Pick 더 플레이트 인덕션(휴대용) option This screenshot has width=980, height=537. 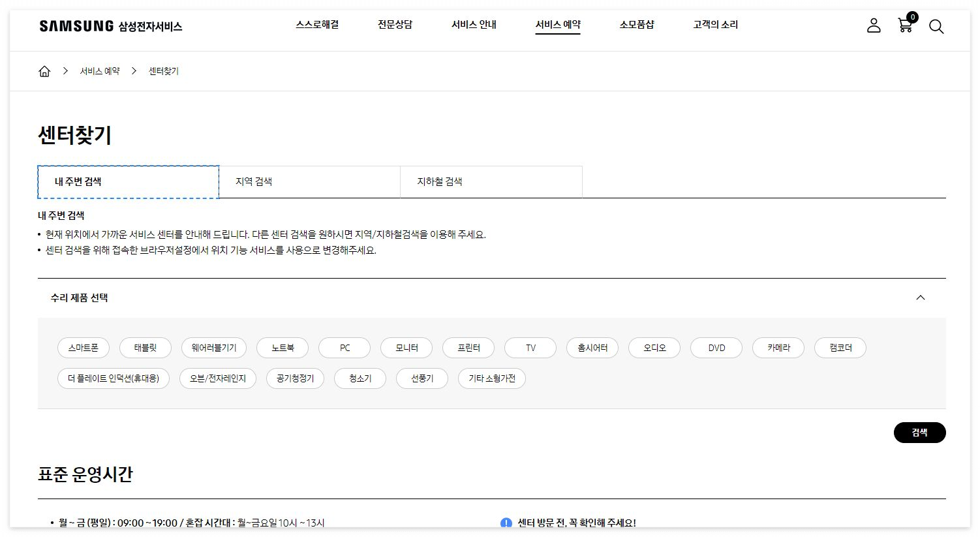pos(114,378)
